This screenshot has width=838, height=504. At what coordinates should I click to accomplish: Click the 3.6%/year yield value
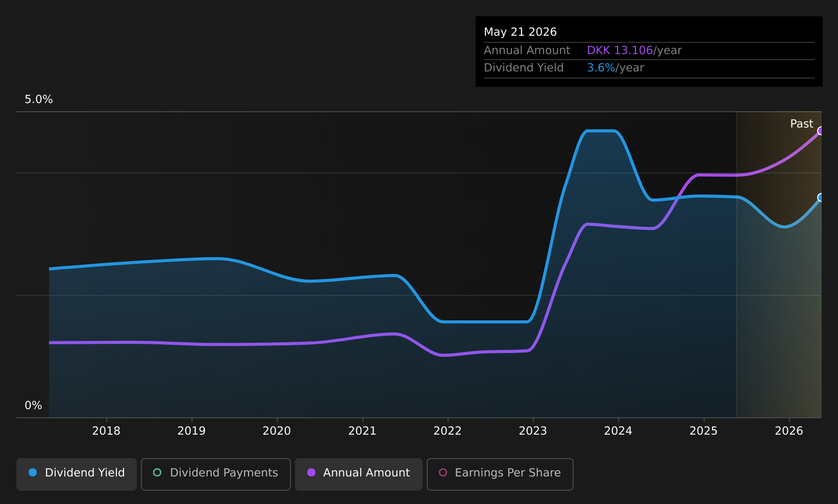(x=615, y=68)
